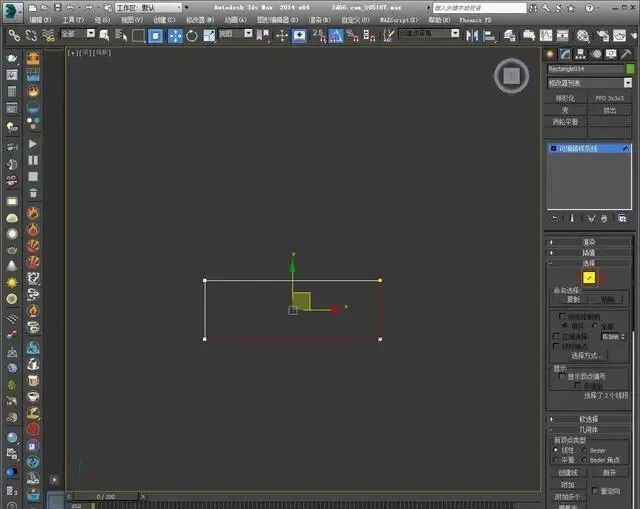Expand the Soft Selection rollout
The height and width of the screenshot is (509, 640).
(x=589, y=419)
